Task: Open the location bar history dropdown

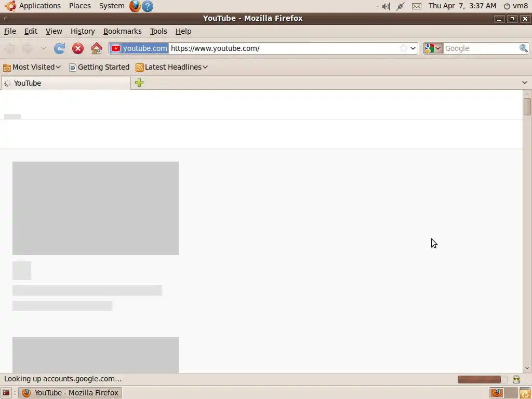Action: pos(413,48)
